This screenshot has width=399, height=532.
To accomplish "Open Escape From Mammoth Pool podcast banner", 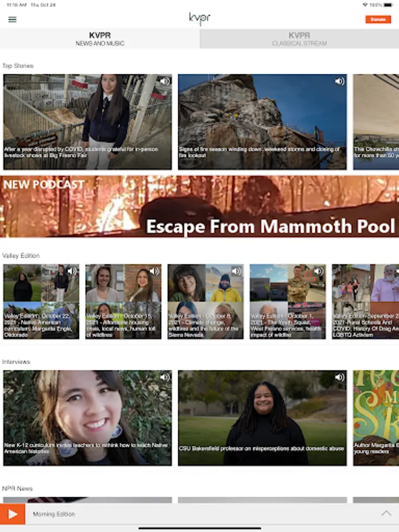I will pyautogui.click(x=200, y=206).
